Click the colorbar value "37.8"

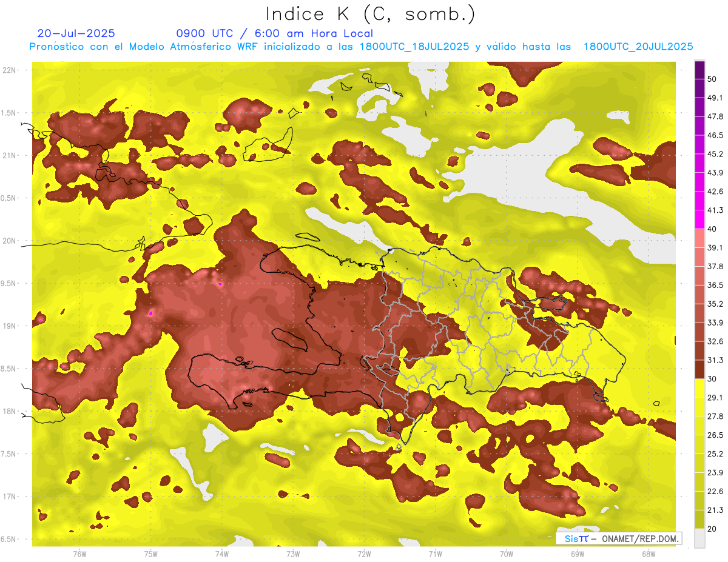click(715, 266)
